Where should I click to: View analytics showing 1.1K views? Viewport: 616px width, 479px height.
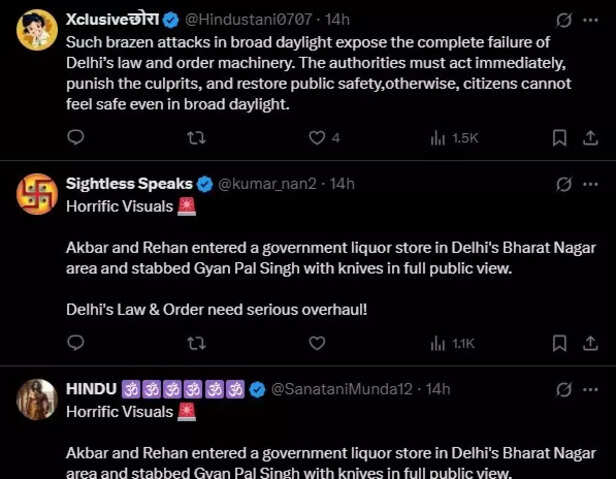coord(452,343)
